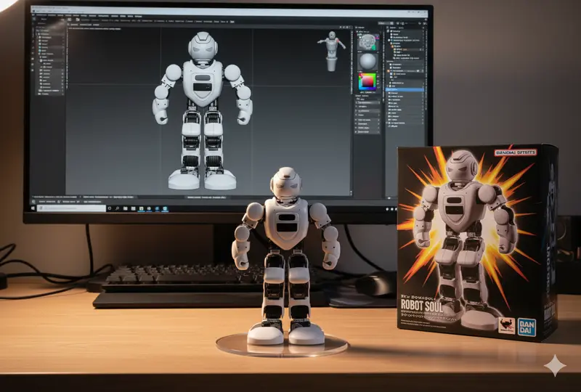This screenshot has height=392, width=581.
Task: Open the Cortana circle icon on the taskbar
Action: point(109,208)
